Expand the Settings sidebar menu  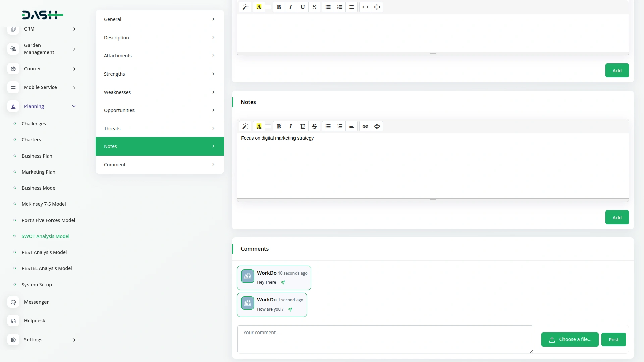pyautogui.click(x=74, y=340)
